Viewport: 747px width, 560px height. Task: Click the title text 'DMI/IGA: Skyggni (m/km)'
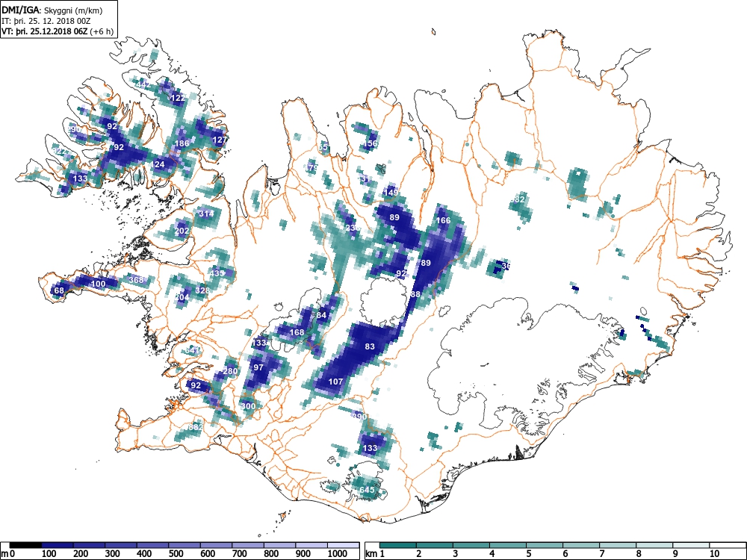pyautogui.click(x=52, y=10)
